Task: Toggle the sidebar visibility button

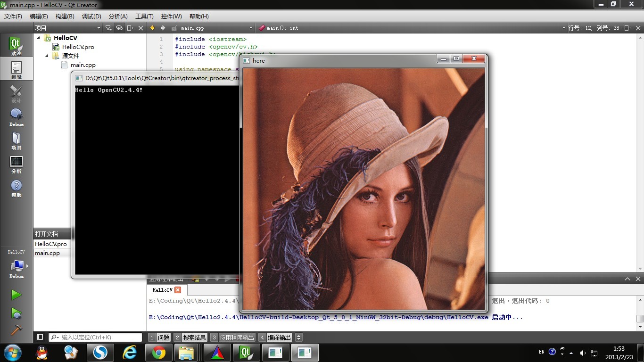Action: pyautogui.click(x=40, y=337)
